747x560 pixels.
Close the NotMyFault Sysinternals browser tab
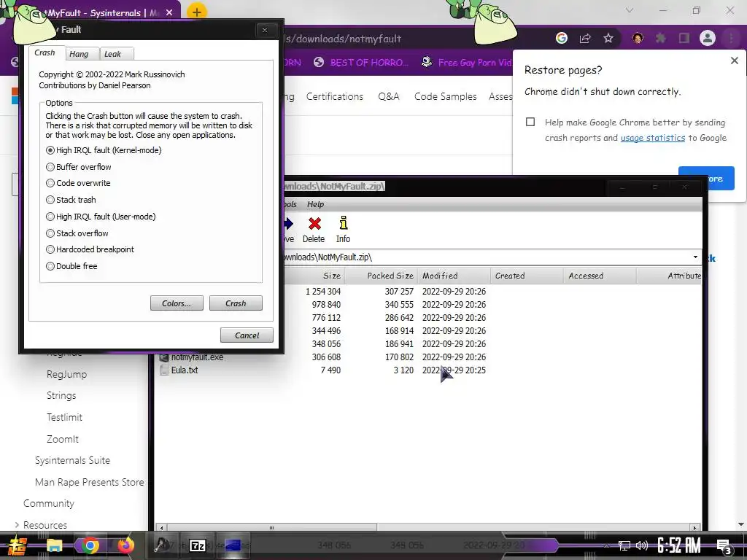[169, 13]
